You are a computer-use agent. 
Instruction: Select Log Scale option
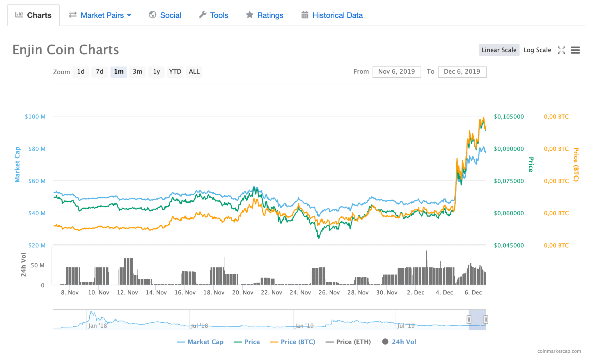(x=537, y=50)
